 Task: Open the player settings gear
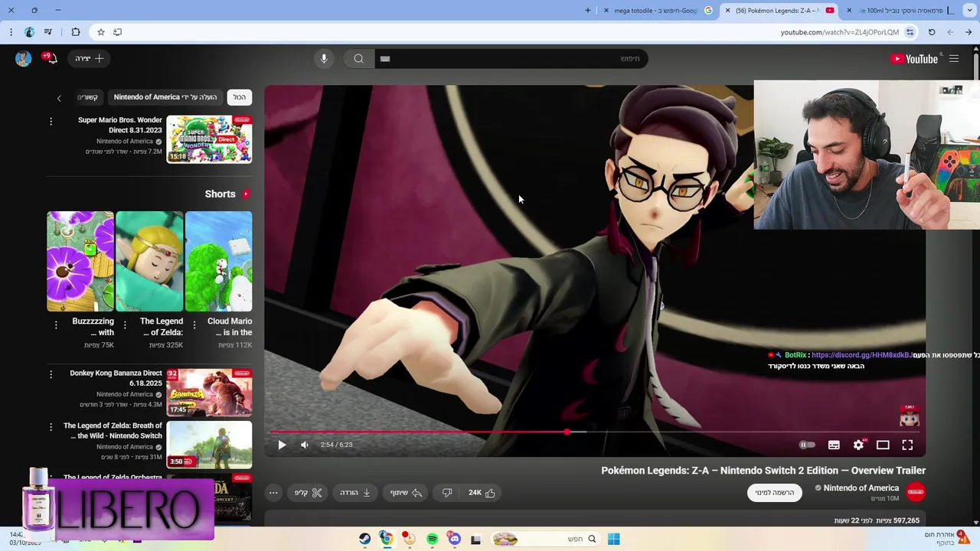pos(858,445)
